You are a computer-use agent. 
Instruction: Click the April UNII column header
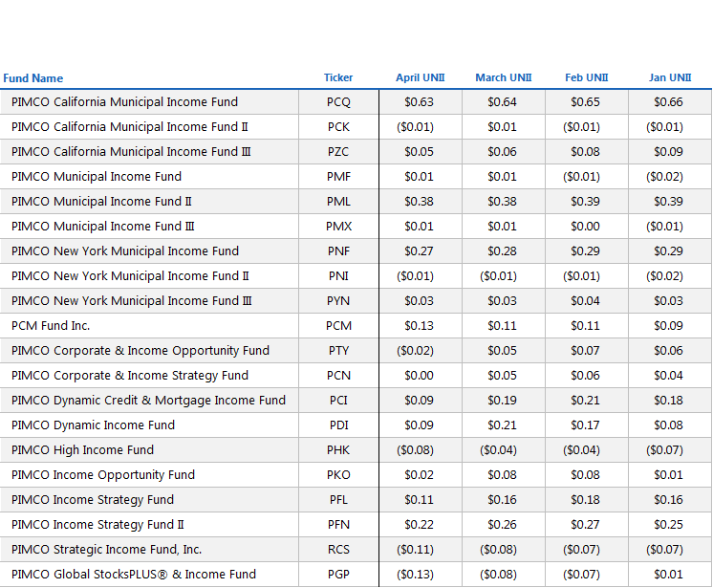click(421, 77)
